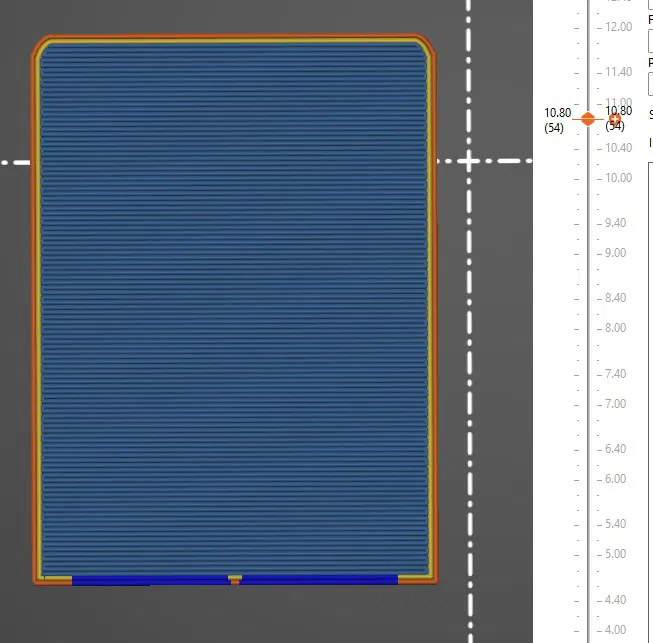Screen dimensions: 653x643
Task: Jump the layer slider to the 11.40 mark
Action: [x=618, y=72]
